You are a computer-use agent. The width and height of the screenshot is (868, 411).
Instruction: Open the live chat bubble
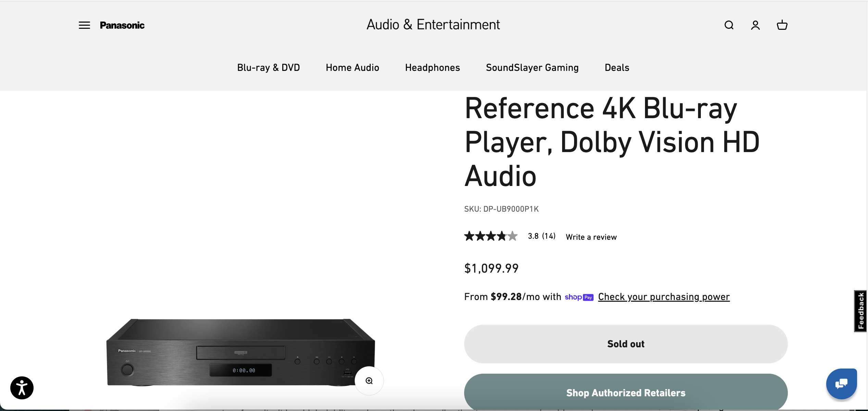(x=842, y=384)
